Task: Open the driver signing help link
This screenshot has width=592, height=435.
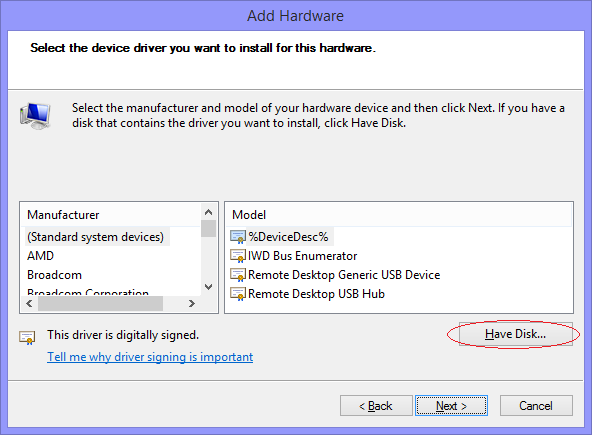Action: (150, 357)
